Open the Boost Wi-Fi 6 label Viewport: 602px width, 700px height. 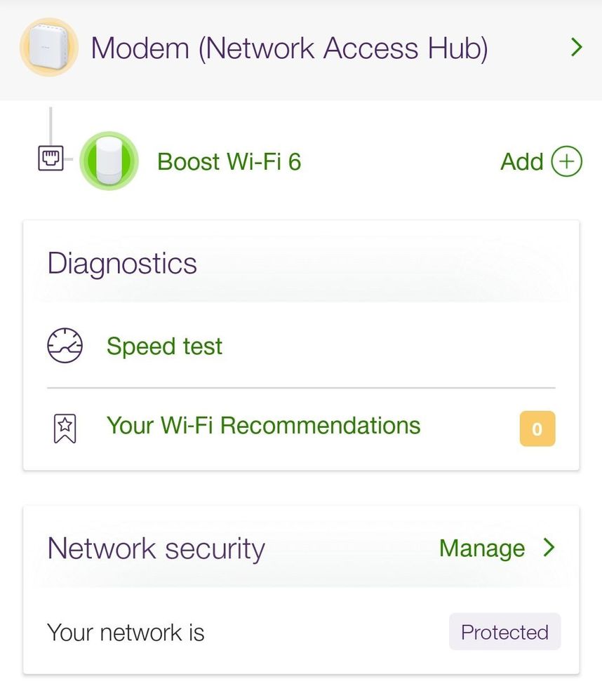pyautogui.click(x=229, y=161)
